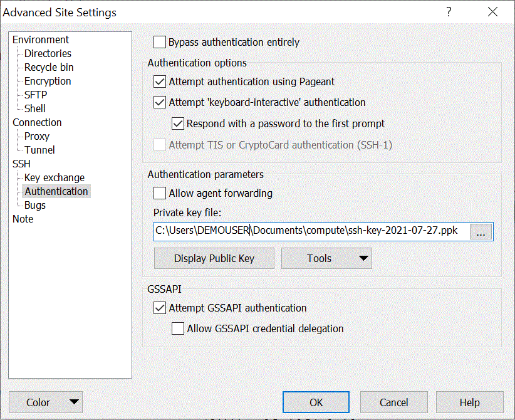Screen dimensions: 515x420
Task: Select the Bugs settings page
Action: pyautogui.click(x=35, y=205)
